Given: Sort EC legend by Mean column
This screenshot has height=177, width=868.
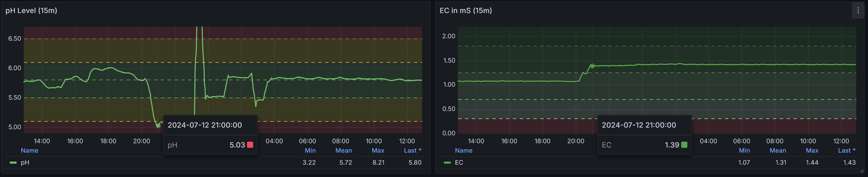Looking at the screenshot, I should tap(778, 151).
